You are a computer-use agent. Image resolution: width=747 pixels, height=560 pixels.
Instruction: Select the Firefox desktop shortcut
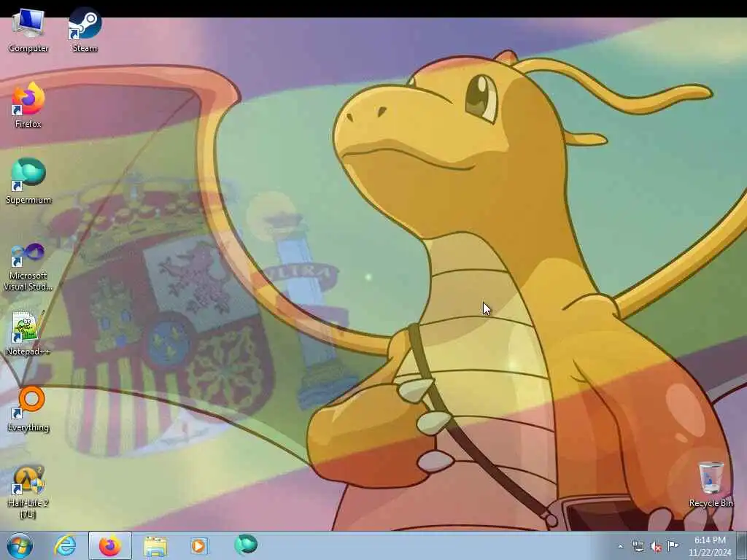click(28, 106)
